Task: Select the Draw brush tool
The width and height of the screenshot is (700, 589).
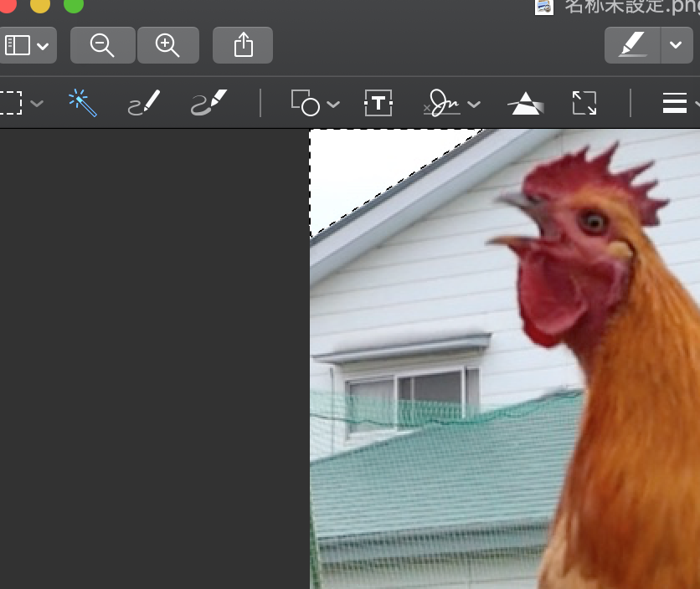Action: pyautogui.click(x=209, y=103)
